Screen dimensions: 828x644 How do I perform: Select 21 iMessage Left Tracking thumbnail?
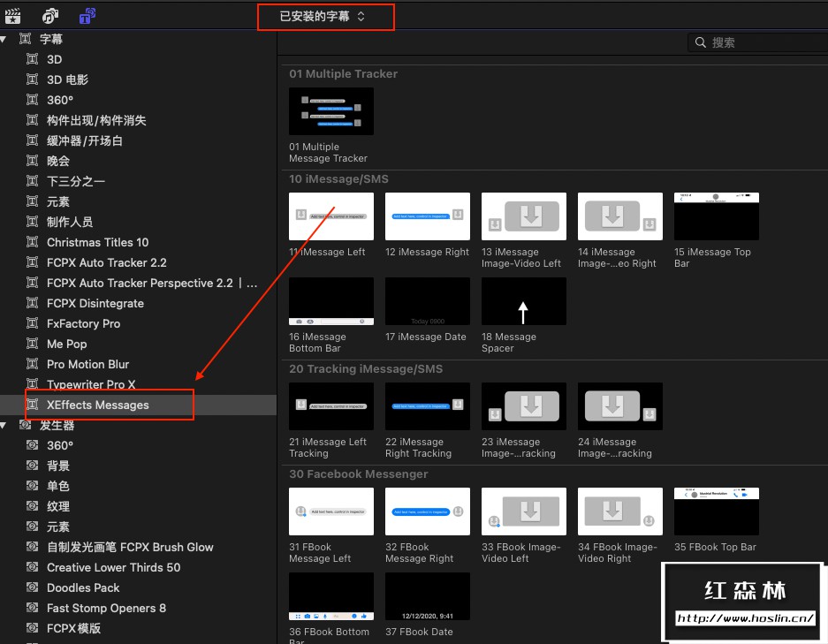click(331, 406)
